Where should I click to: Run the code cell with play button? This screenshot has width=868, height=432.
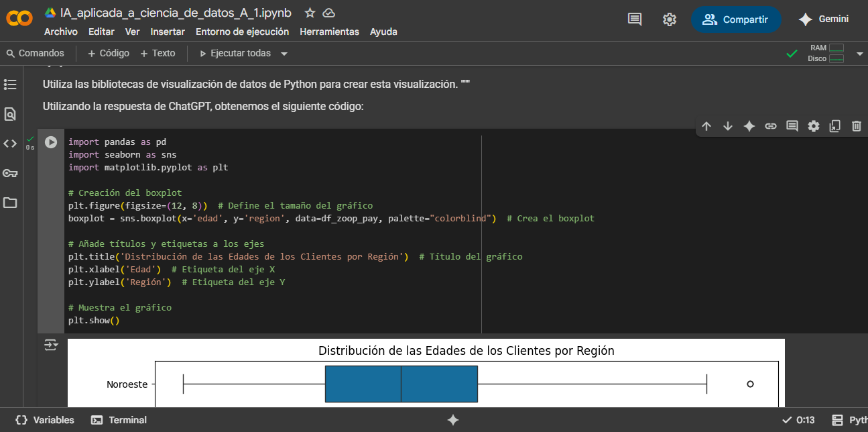pos(51,142)
